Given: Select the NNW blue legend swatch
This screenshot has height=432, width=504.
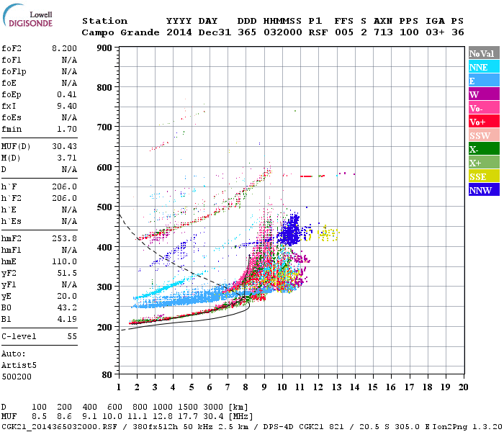Looking at the screenshot, I should point(484,189).
